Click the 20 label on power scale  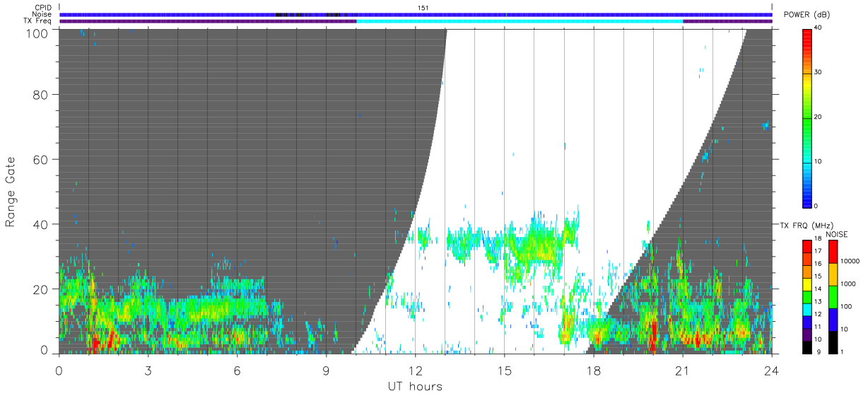[x=819, y=117]
